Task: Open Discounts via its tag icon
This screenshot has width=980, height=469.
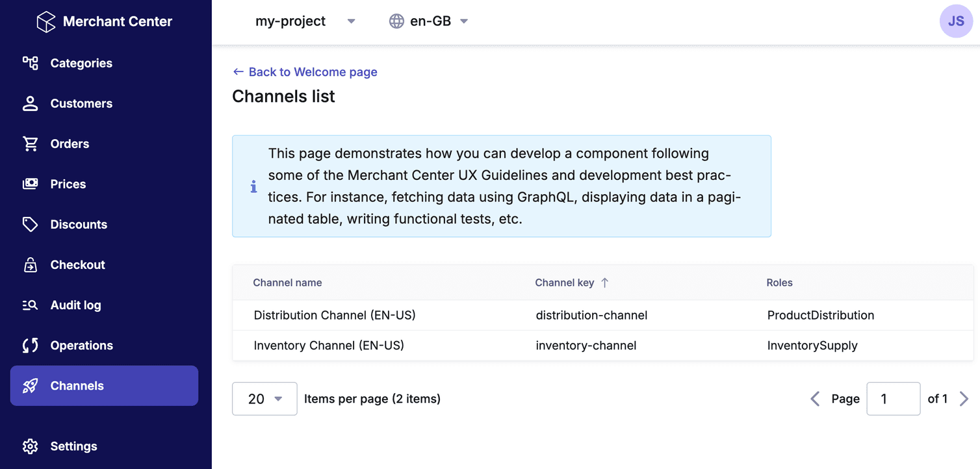Action: (x=30, y=224)
